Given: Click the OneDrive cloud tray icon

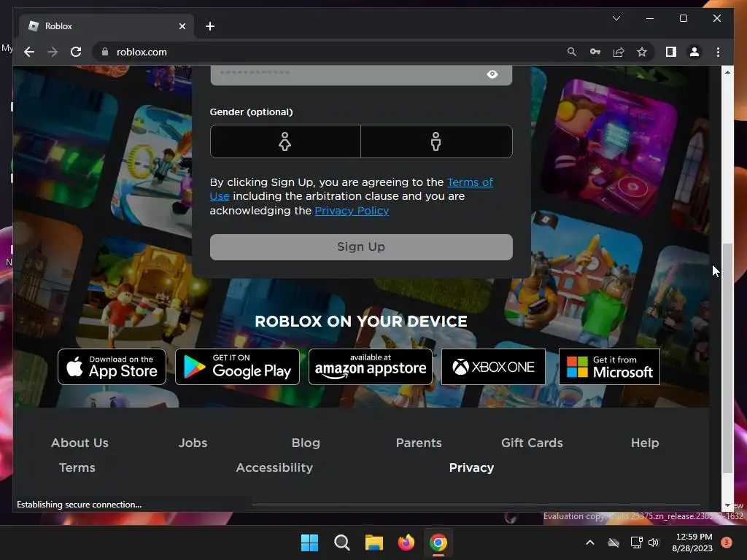Looking at the screenshot, I should [x=613, y=542].
